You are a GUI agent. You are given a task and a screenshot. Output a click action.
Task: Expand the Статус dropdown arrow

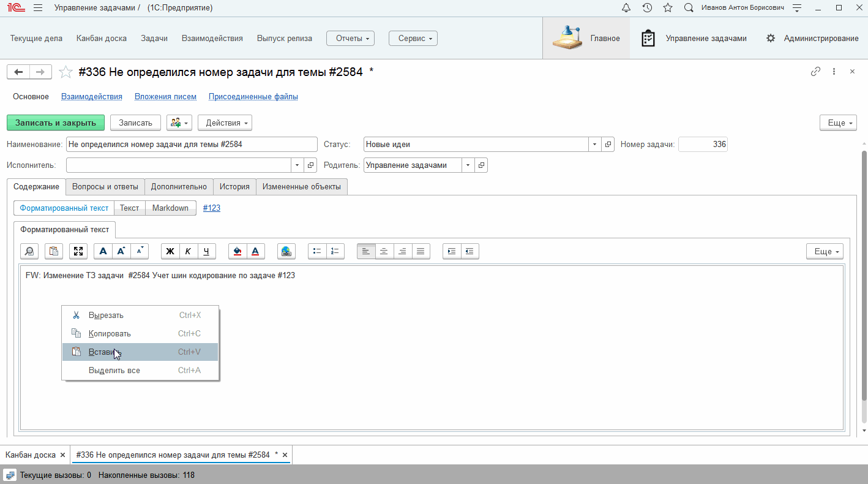click(x=595, y=145)
